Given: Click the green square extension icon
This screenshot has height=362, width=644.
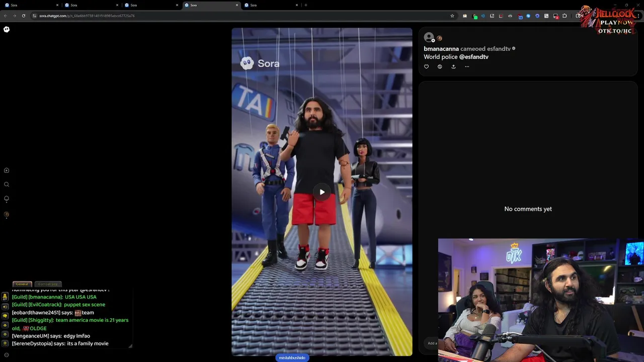Looking at the screenshot, I should click(475, 16).
